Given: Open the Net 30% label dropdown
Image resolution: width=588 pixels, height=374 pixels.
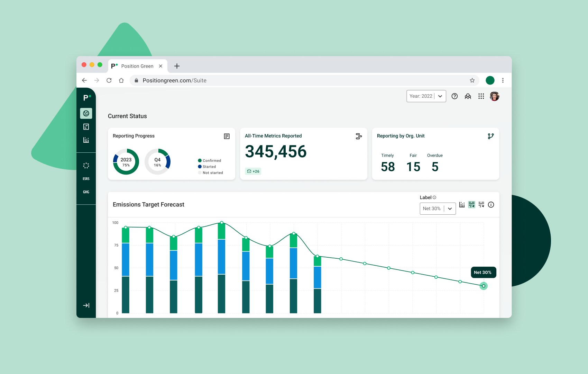Looking at the screenshot, I should [x=437, y=208].
